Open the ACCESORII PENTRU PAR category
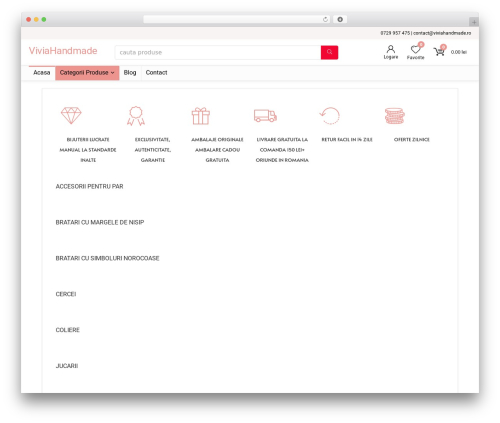The height and width of the screenshot is (423, 500). click(89, 186)
